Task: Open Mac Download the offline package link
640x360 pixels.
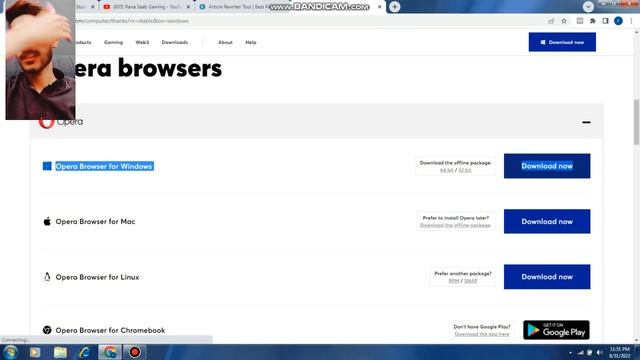Action: [456, 225]
